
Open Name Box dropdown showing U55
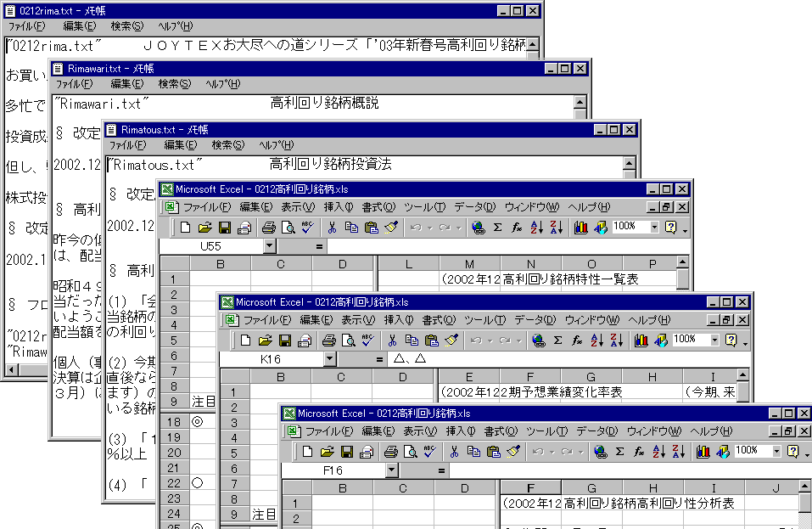(269, 246)
